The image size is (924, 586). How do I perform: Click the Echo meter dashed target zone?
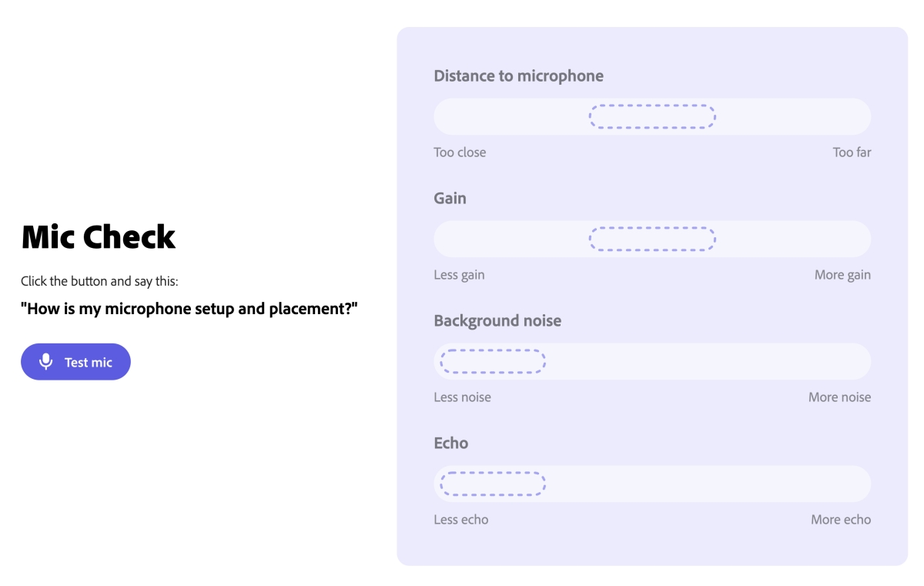click(493, 484)
